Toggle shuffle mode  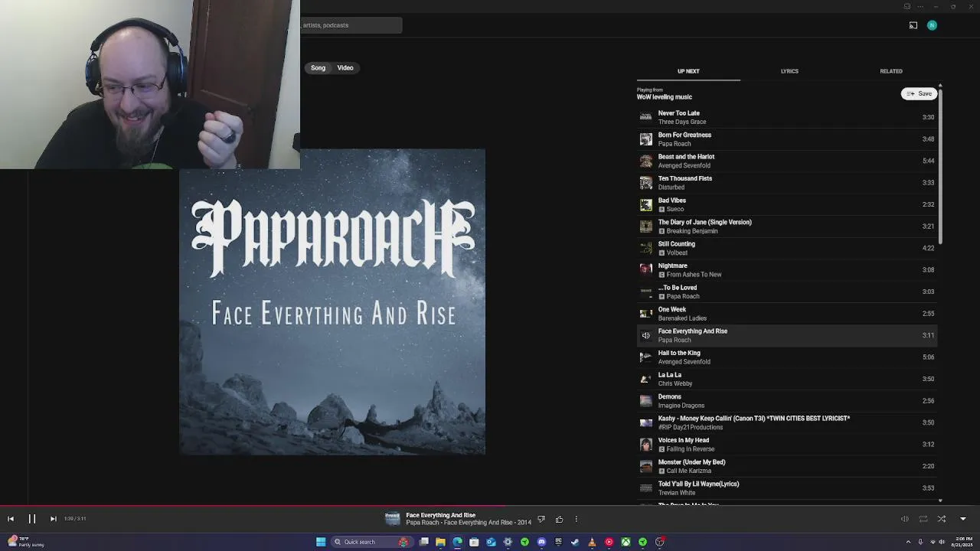point(942,519)
